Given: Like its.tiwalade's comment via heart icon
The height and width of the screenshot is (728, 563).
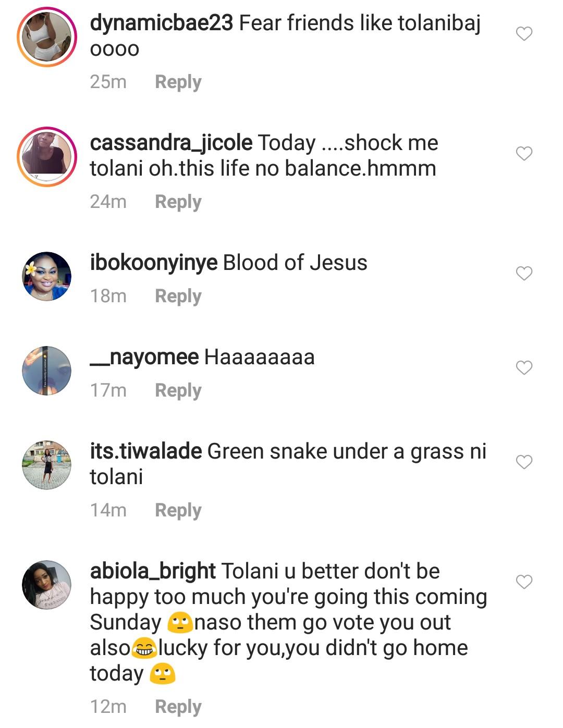Looking at the screenshot, I should (x=524, y=462).
